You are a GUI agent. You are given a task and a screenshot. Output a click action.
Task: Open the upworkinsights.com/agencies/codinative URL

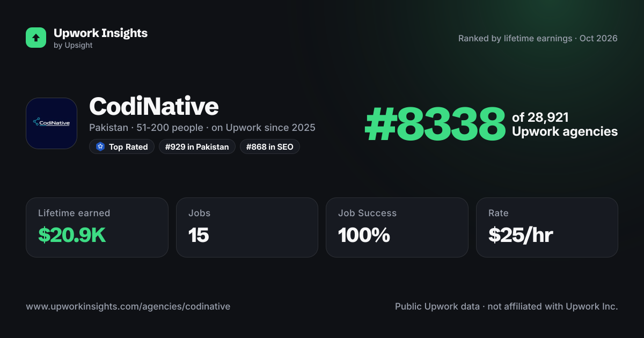[128, 307]
